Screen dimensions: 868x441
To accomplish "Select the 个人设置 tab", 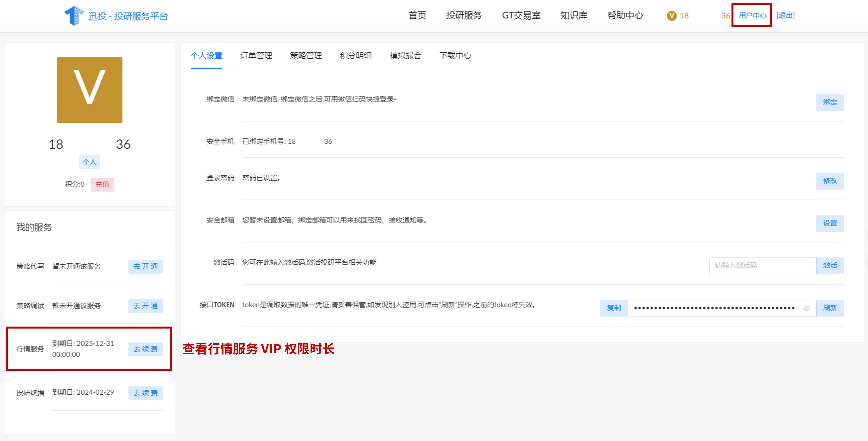I will pyautogui.click(x=206, y=56).
